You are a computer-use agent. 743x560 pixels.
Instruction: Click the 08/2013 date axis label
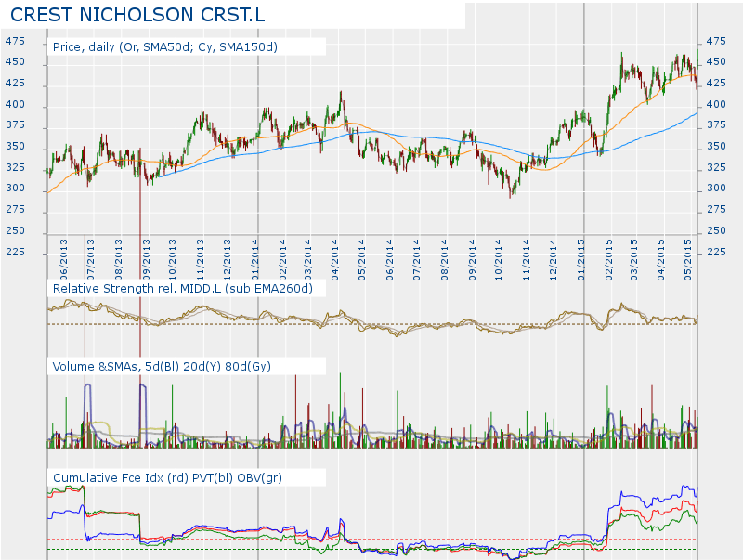pyautogui.click(x=118, y=260)
